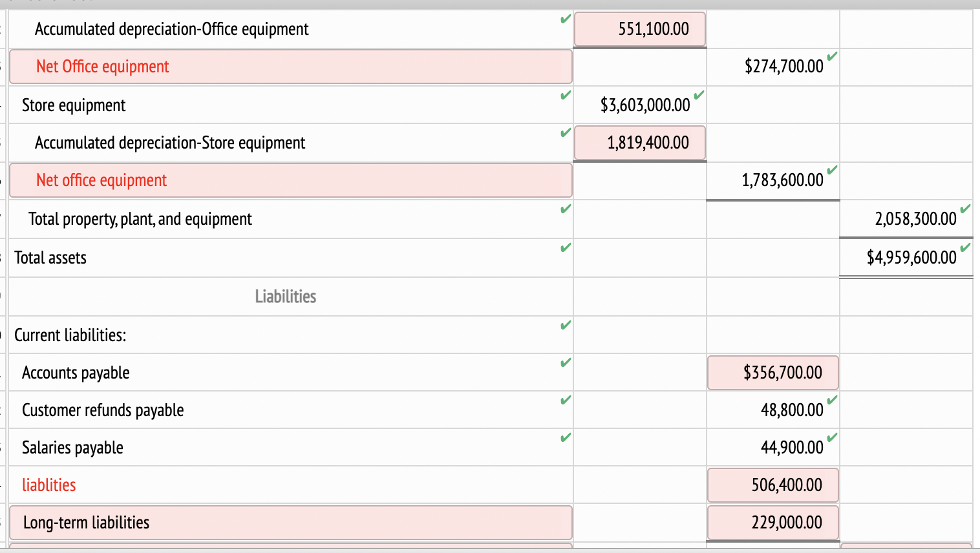Click the Liabilities section header

284,297
